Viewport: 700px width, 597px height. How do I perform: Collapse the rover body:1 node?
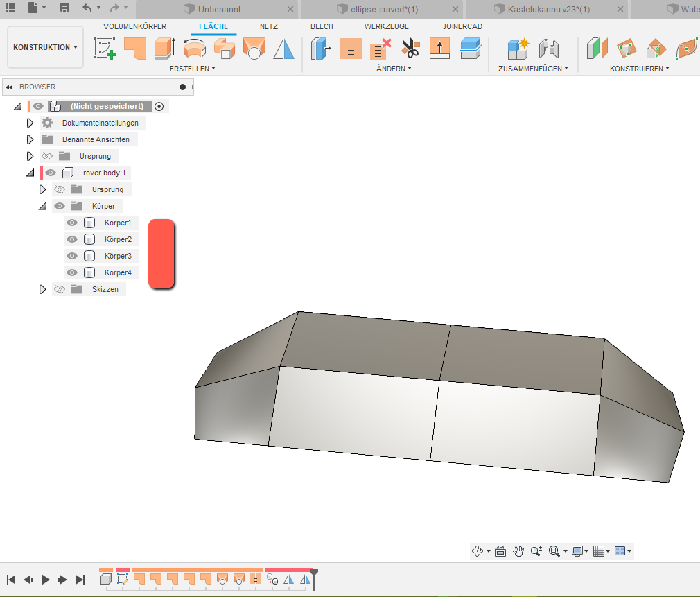tap(30, 173)
